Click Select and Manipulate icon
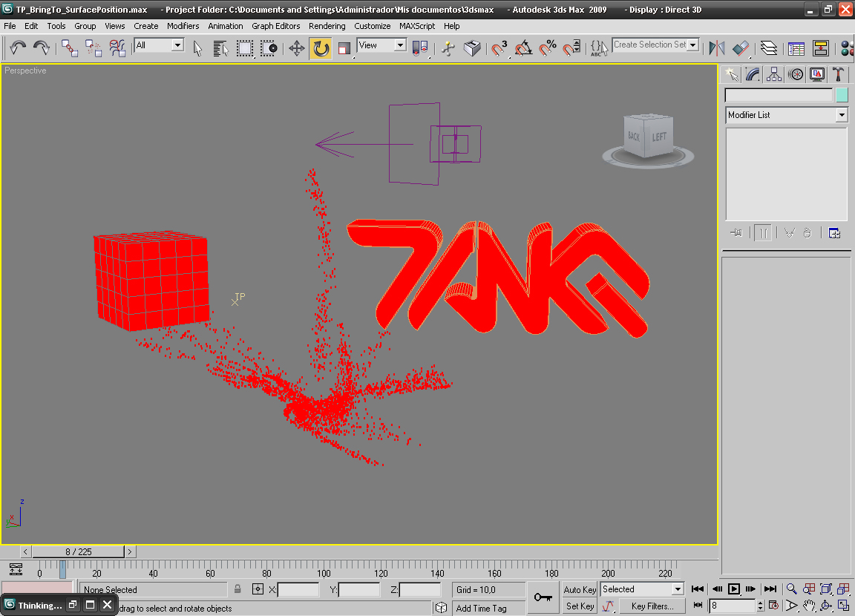 click(x=448, y=48)
